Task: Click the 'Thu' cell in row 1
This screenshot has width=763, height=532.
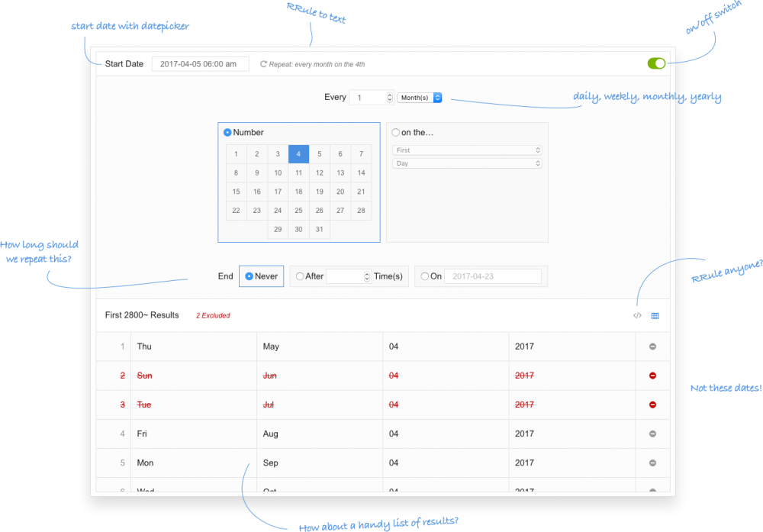Action: click(194, 347)
